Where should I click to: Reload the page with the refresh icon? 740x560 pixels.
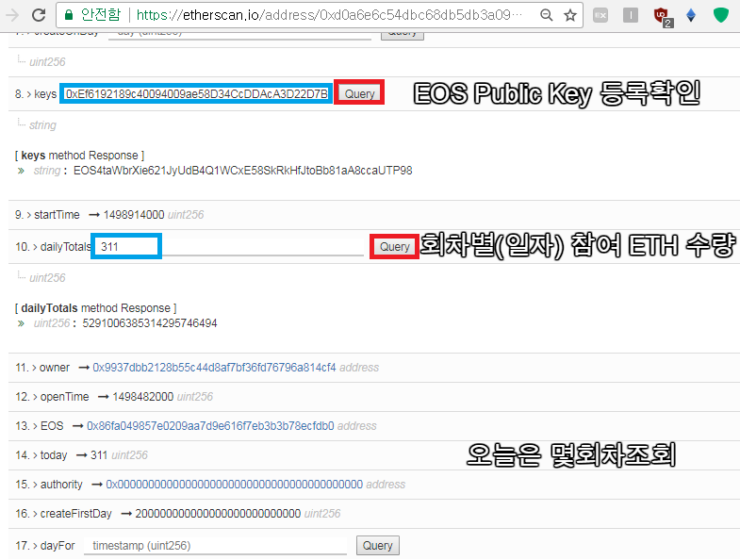coord(39,15)
